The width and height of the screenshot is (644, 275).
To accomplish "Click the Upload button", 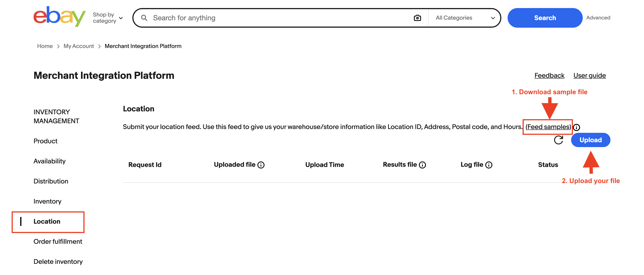I will click(x=591, y=140).
